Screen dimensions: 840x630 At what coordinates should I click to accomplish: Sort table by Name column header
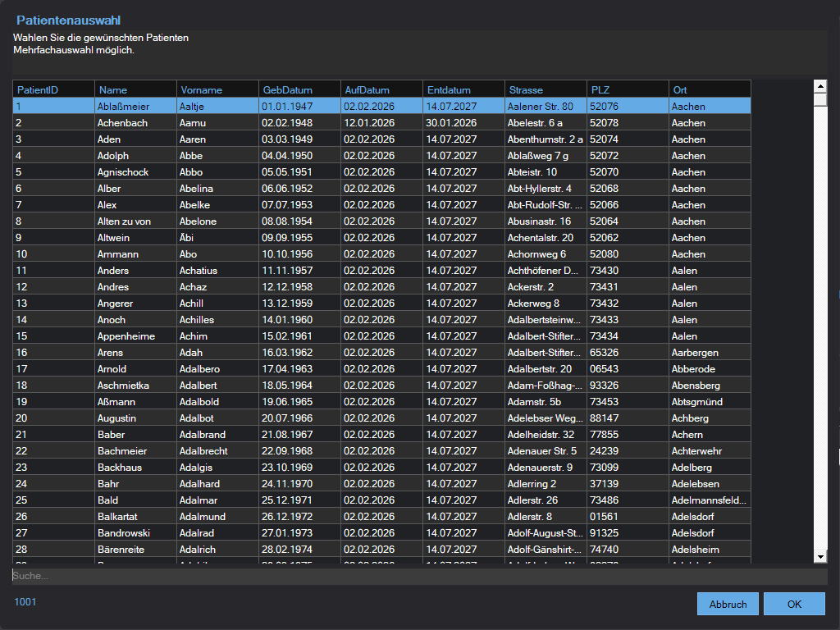coord(135,89)
